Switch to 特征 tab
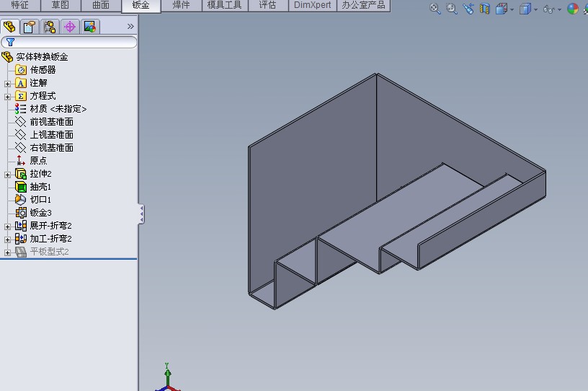 20,5
